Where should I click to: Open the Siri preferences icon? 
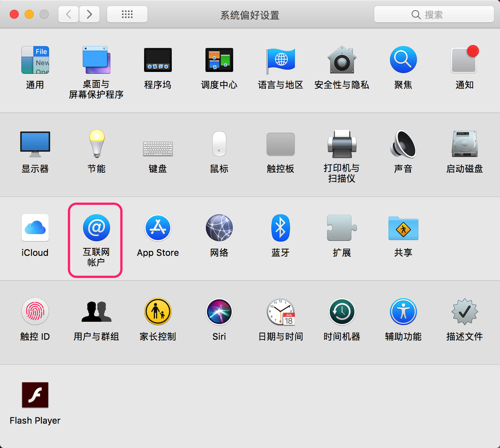[219, 312]
